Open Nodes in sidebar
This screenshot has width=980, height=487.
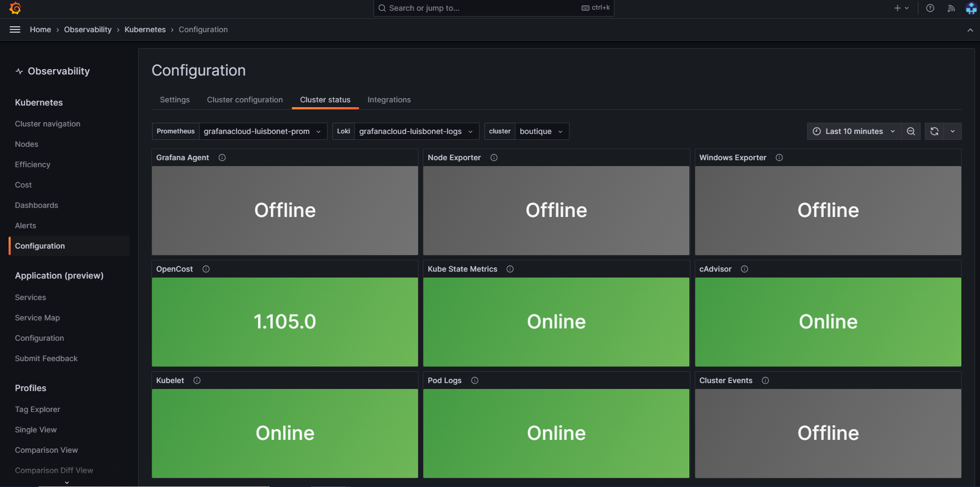coord(27,144)
